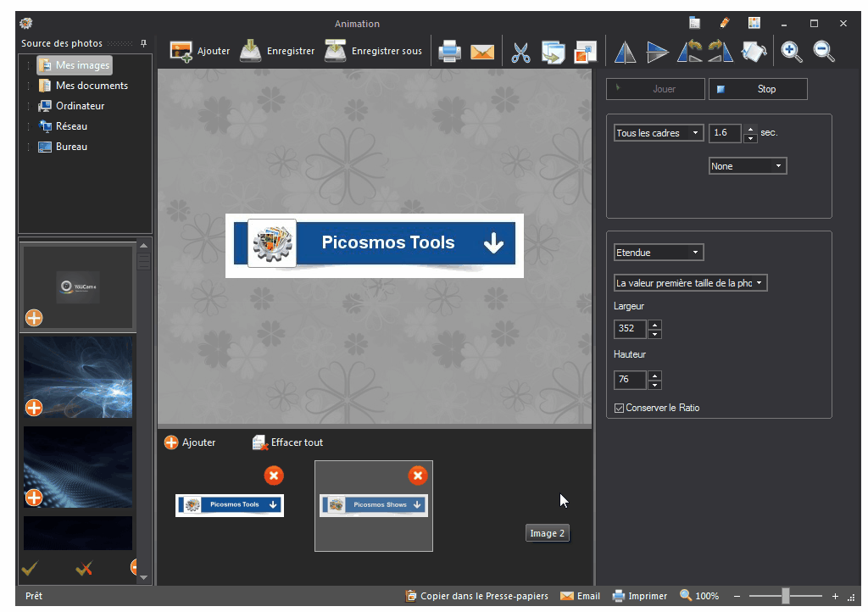Click the select all checkmark icon
The height and width of the screenshot is (612, 868).
(x=30, y=568)
